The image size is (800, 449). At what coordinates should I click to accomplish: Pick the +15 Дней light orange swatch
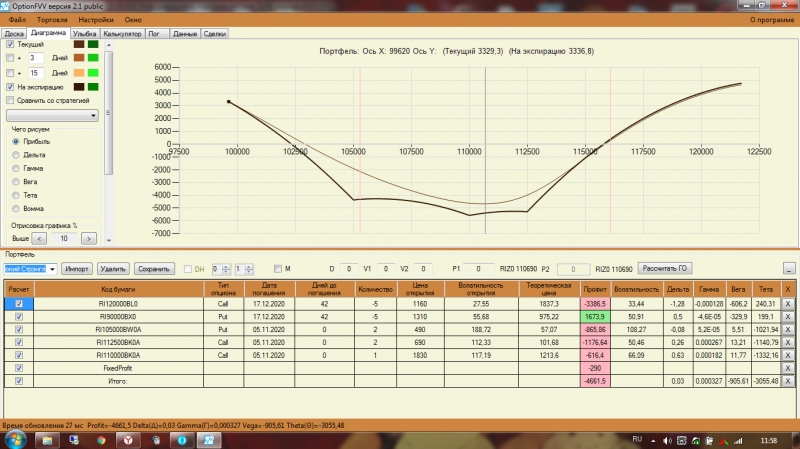(79, 73)
